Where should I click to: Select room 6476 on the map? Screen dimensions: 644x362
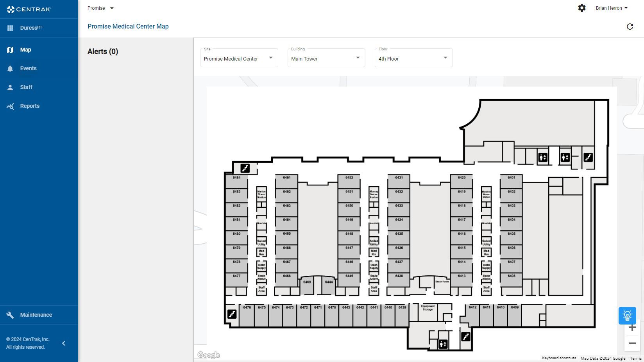[x=247, y=316]
